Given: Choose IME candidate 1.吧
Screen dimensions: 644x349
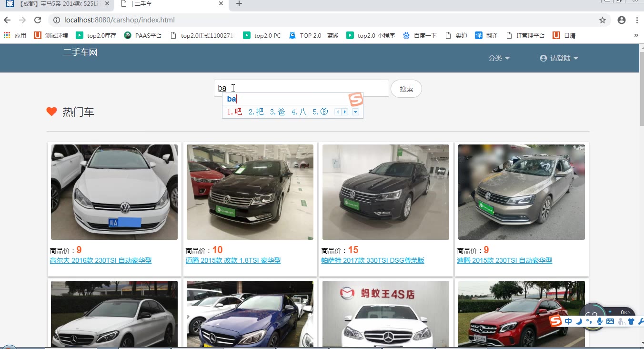Looking at the screenshot, I should (234, 112).
